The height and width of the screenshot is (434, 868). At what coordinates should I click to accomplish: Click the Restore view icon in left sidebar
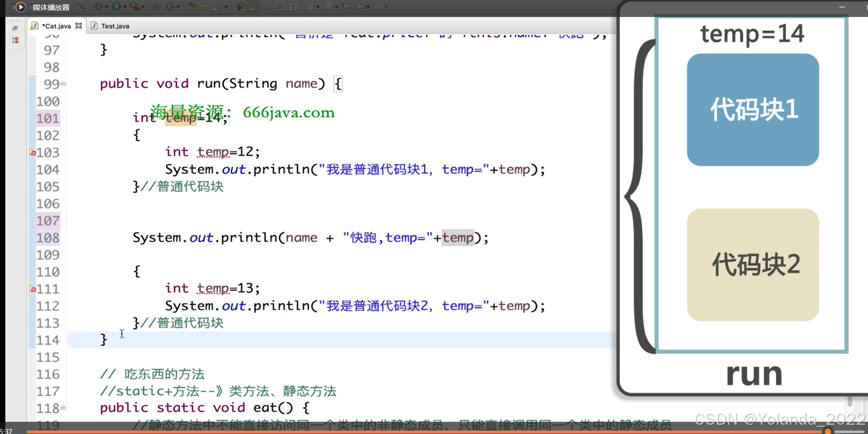(15, 28)
